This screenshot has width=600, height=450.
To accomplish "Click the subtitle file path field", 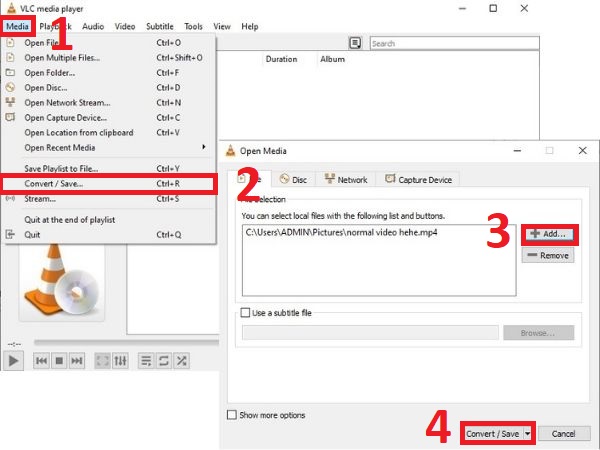I will 370,333.
